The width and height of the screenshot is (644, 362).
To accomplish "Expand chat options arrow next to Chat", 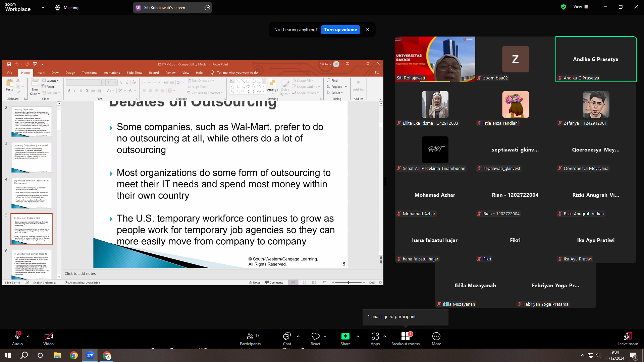I will [298, 336].
